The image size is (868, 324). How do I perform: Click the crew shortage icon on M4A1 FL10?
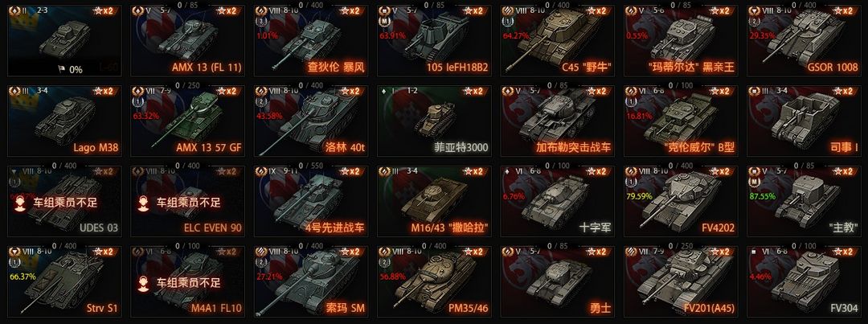click(142, 284)
